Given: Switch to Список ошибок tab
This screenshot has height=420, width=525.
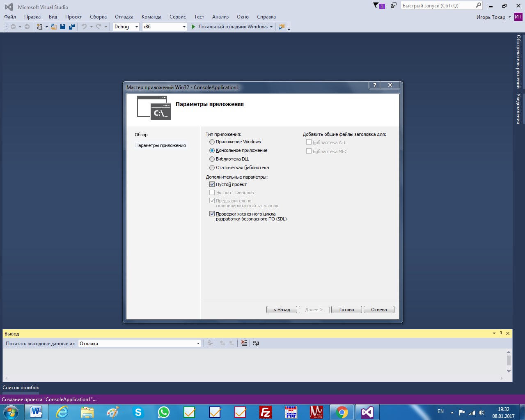Looking at the screenshot, I should (21, 388).
